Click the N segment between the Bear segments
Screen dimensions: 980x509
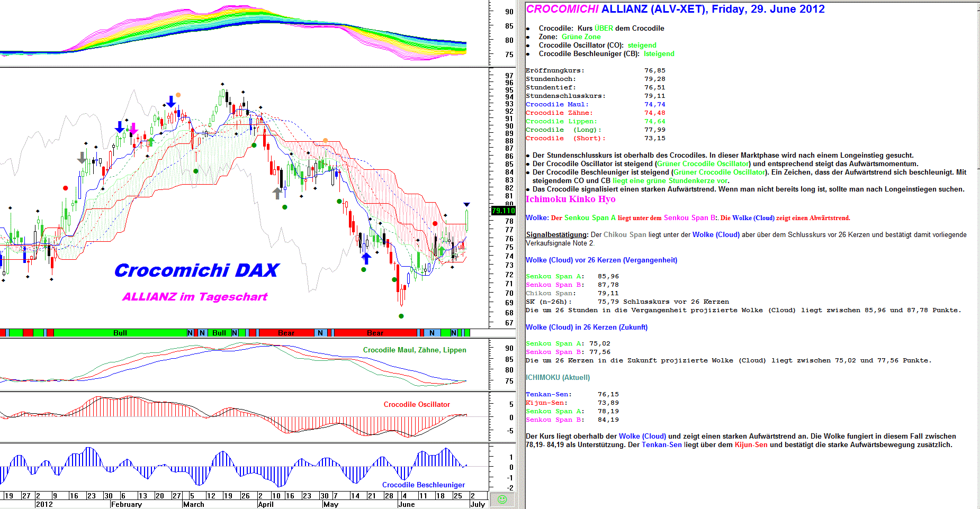point(320,333)
